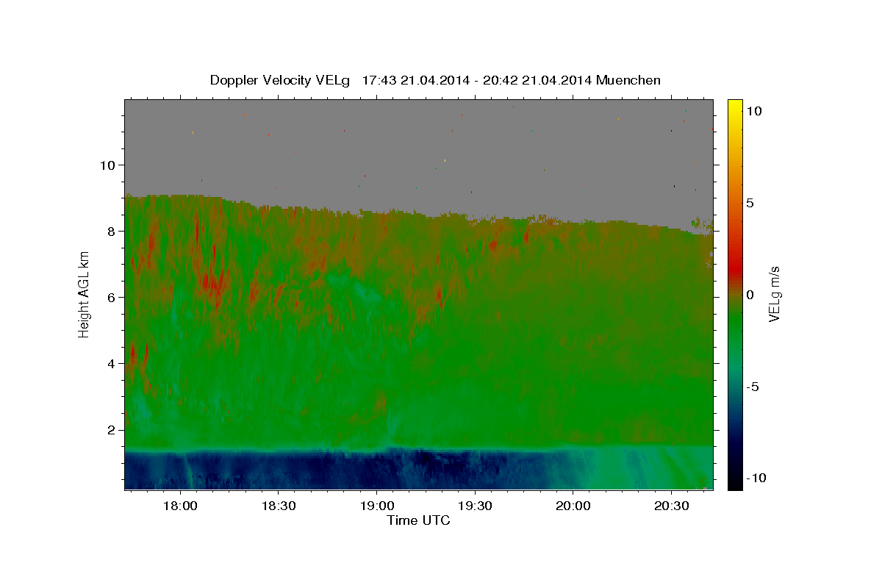Image resolution: width=882 pixels, height=588 pixels.
Task: Click the 18:00 time tick label
Action: [x=180, y=506]
